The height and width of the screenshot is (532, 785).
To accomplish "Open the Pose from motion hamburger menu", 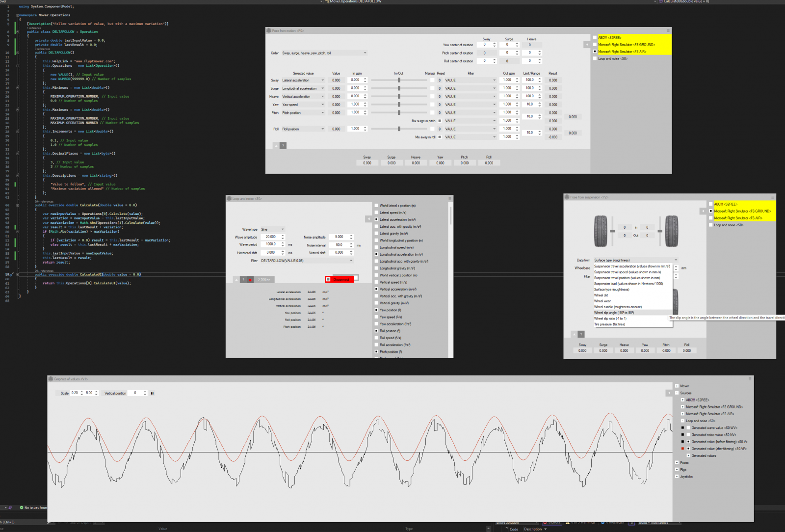I will tap(668, 30).
